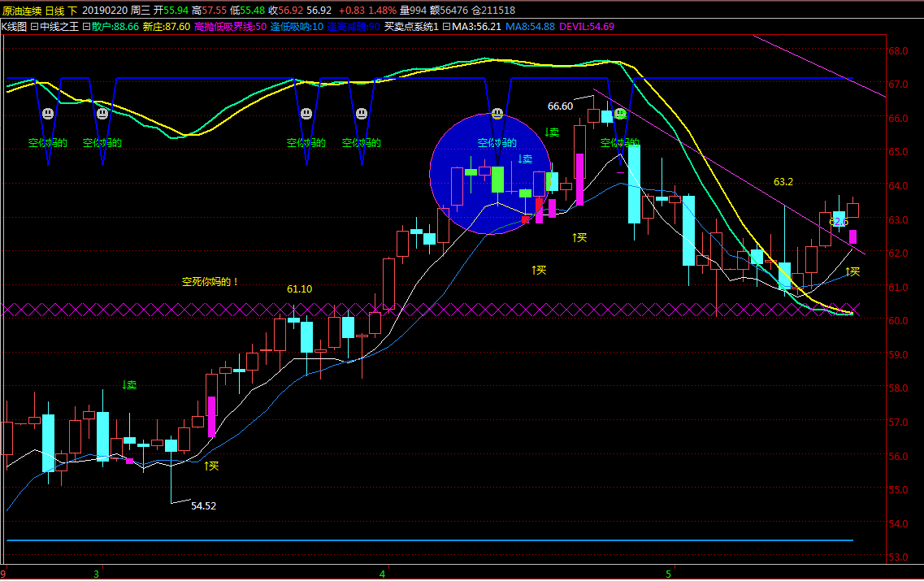Select the green sell arrow above the 57.0 candles
The height and width of the screenshot is (581, 924).
pos(129,384)
